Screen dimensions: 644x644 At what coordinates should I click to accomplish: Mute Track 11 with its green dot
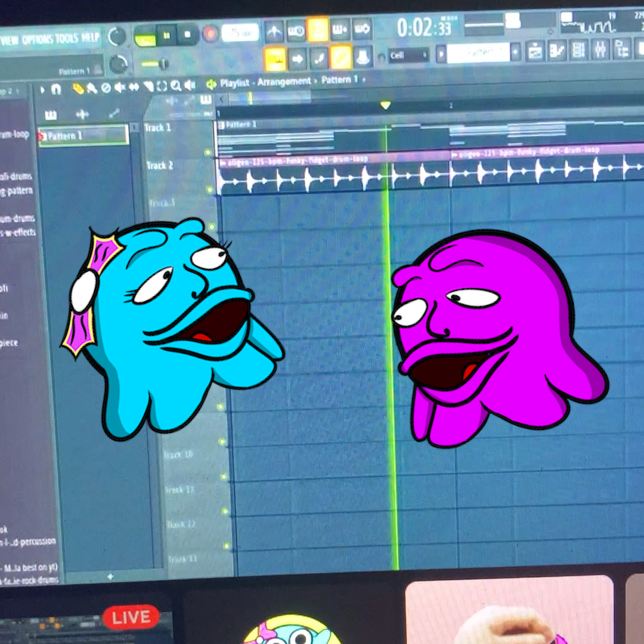click(225, 512)
